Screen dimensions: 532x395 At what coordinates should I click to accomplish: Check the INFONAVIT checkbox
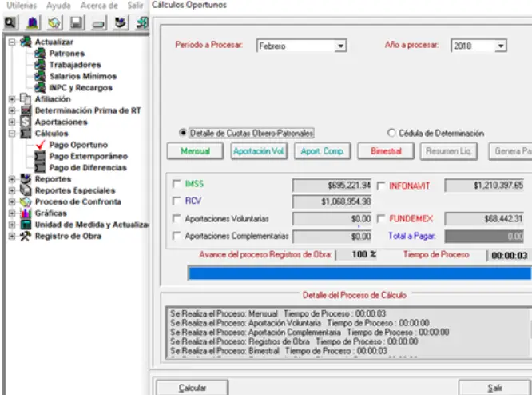click(381, 186)
